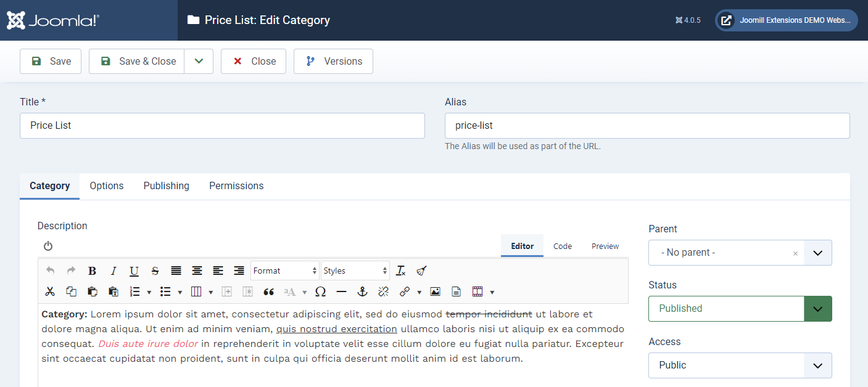Switch to the Publishing tab

[x=166, y=186]
